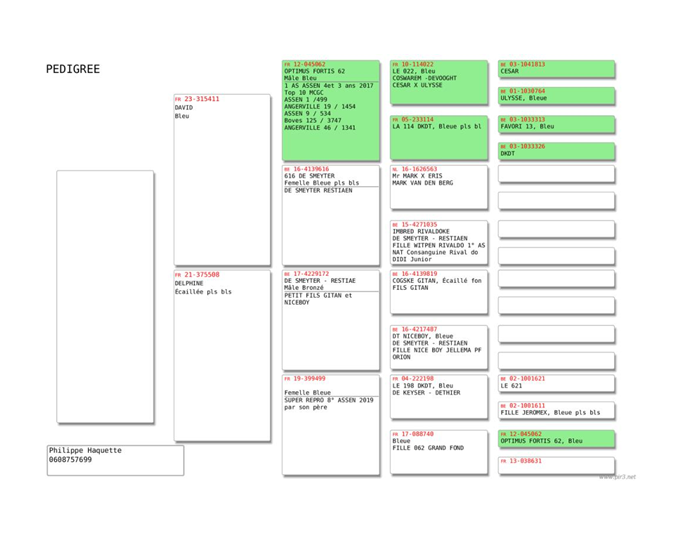Click the PEDIGREE title heading
The height and width of the screenshot is (545, 680).
72,69
